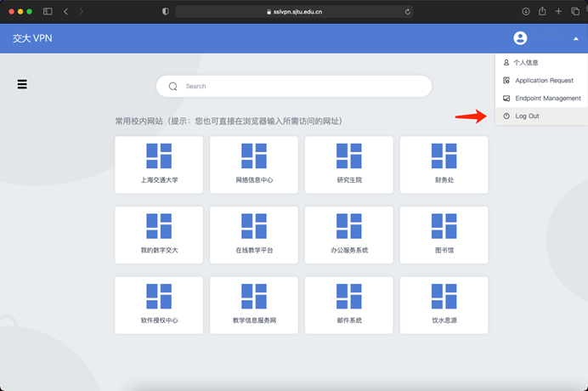The height and width of the screenshot is (391, 588).
Task: Select 个人信息 from the user menu
Action: [541, 62]
